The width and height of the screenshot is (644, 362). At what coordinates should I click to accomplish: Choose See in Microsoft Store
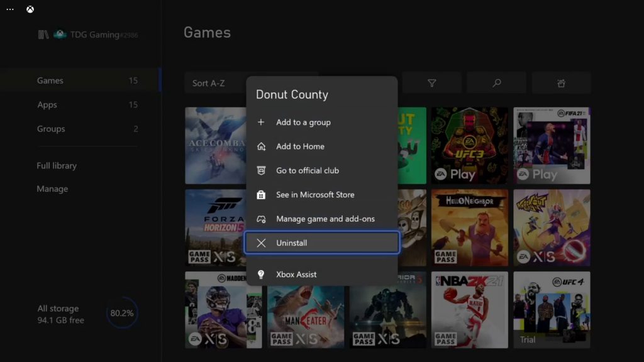(x=322, y=195)
